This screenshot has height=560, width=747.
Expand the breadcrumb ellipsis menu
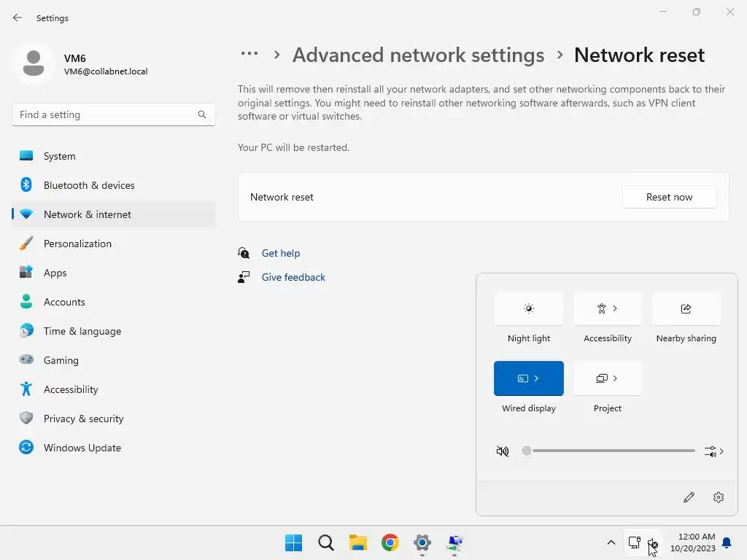(x=249, y=54)
